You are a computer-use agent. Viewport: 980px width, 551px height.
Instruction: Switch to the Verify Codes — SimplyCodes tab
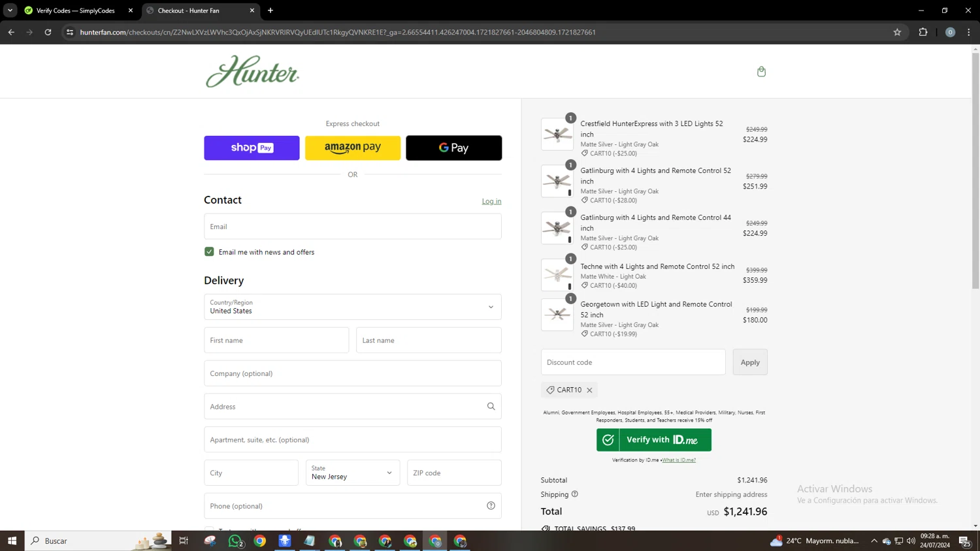coord(78,10)
